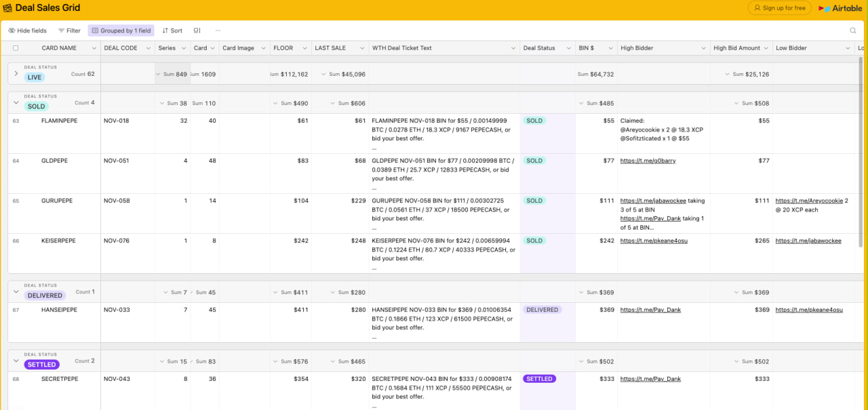
Task: Open the CARD NAME column dropdown
Action: (94, 48)
